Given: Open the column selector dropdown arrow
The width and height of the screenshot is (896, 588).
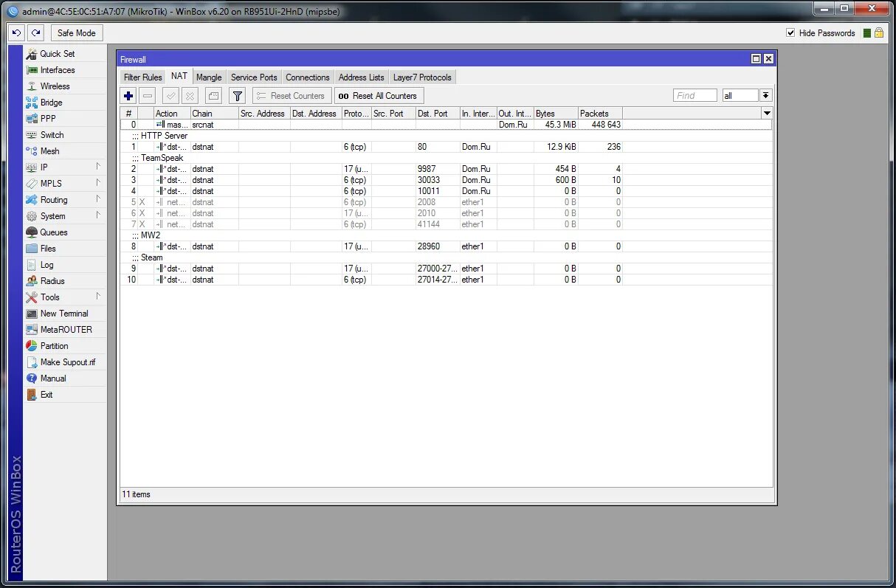Looking at the screenshot, I should click(767, 113).
